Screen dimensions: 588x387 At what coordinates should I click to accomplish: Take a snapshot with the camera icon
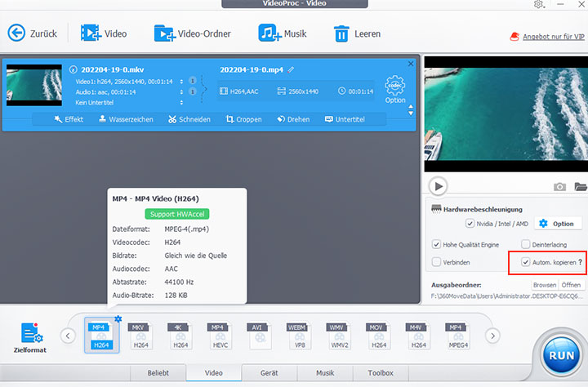pyautogui.click(x=559, y=186)
